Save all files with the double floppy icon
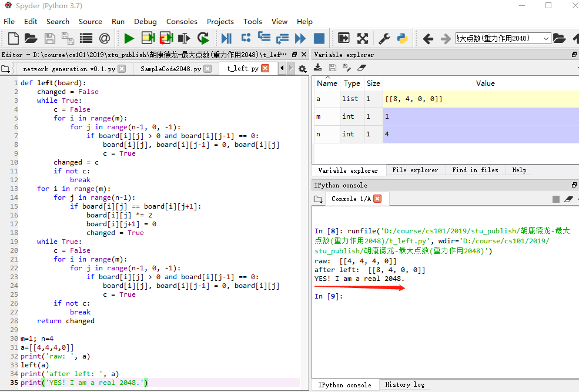 click(68, 38)
